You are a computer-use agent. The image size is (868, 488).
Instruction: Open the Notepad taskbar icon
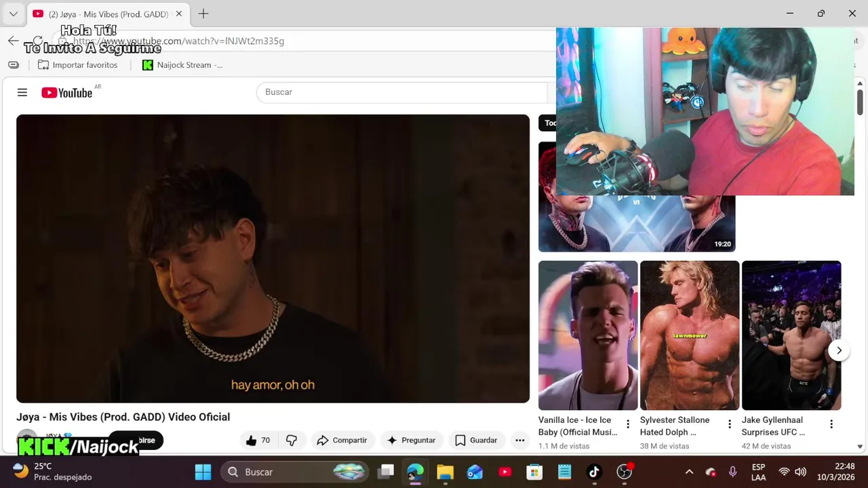click(564, 472)
